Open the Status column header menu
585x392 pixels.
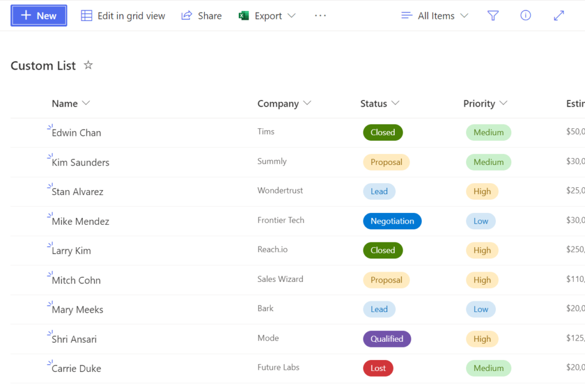[380, 103]
